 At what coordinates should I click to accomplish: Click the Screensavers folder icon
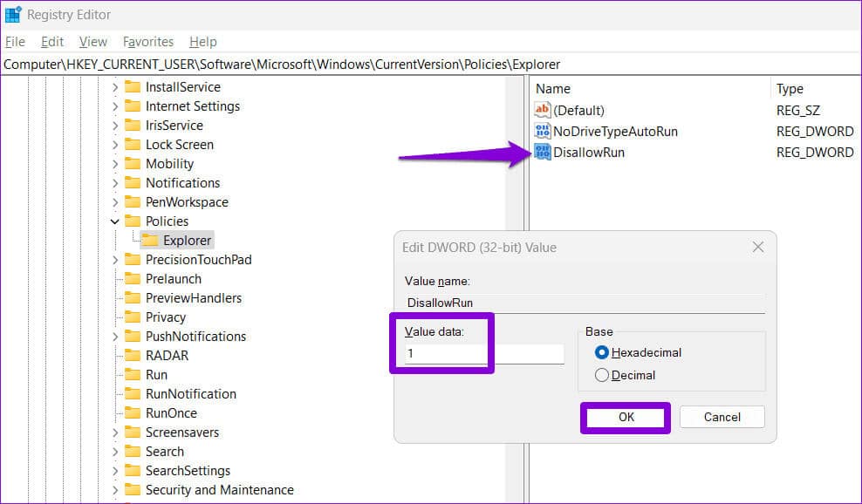133,432
